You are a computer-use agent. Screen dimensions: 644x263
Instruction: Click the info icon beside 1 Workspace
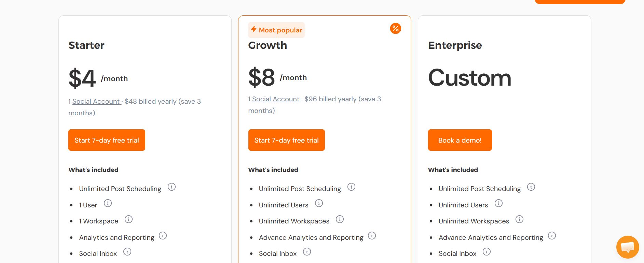(x=129, y=219)
